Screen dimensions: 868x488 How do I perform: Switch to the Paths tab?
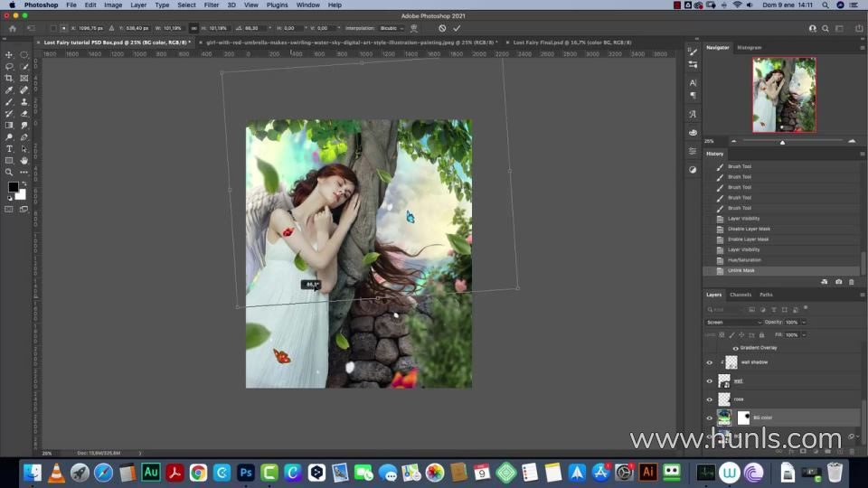(x=766, y=295)
